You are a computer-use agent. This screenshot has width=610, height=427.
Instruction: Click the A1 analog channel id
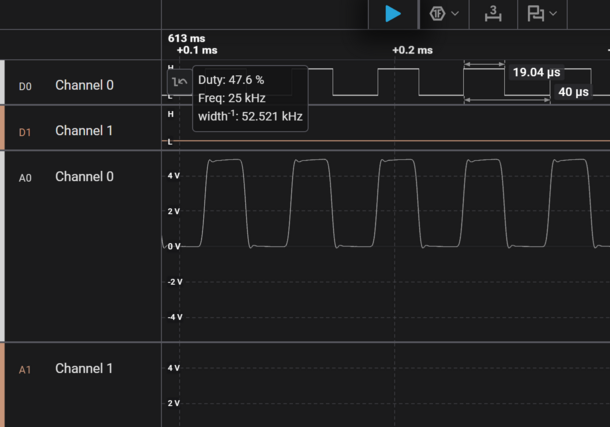(x=26, y=370)
